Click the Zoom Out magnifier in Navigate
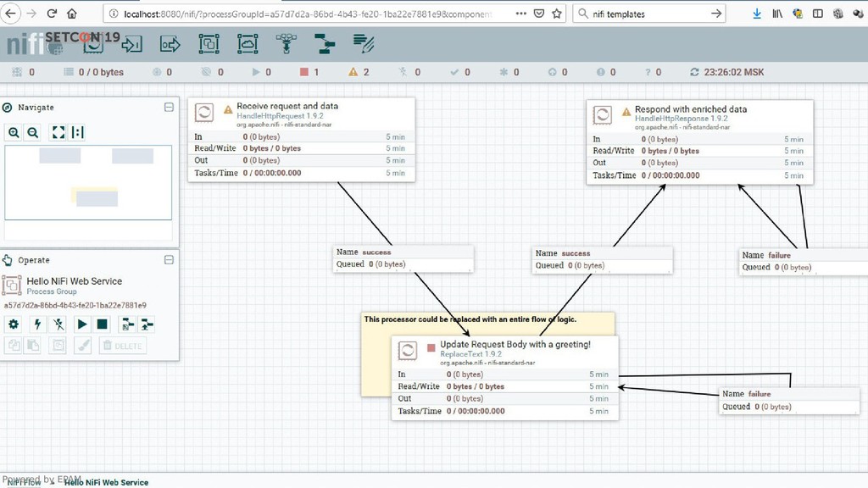This screenshot has width=868, height=488. click(33, 132)
